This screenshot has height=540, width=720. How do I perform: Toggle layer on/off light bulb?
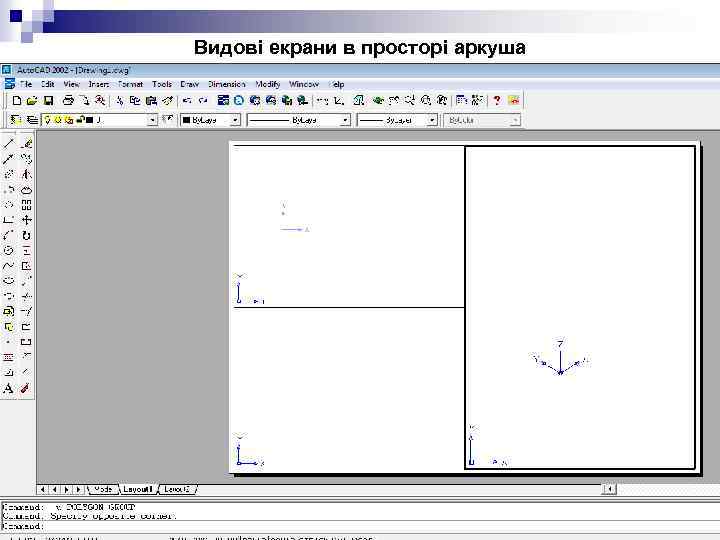coord(47,120)
